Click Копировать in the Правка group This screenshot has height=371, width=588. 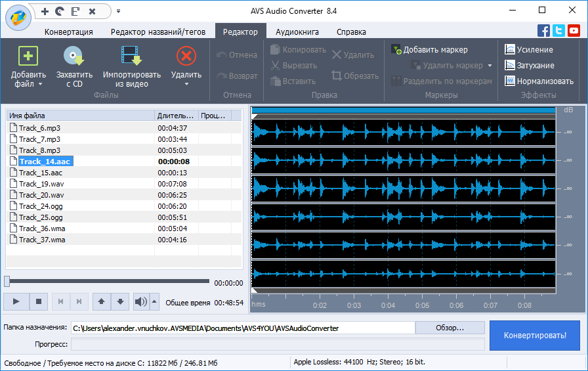pyautogui.click(x=298, y=50)
